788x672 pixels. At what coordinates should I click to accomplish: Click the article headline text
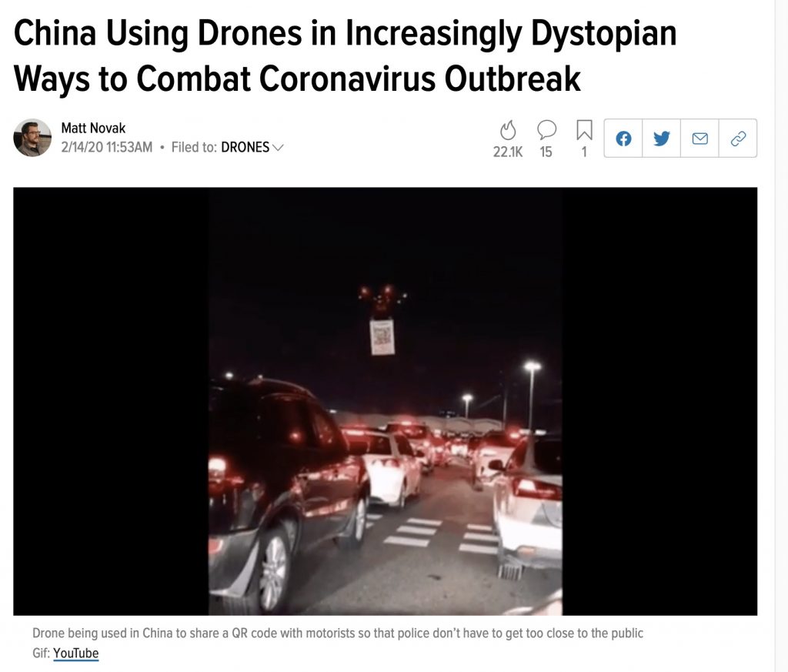[x=345, y=55]
